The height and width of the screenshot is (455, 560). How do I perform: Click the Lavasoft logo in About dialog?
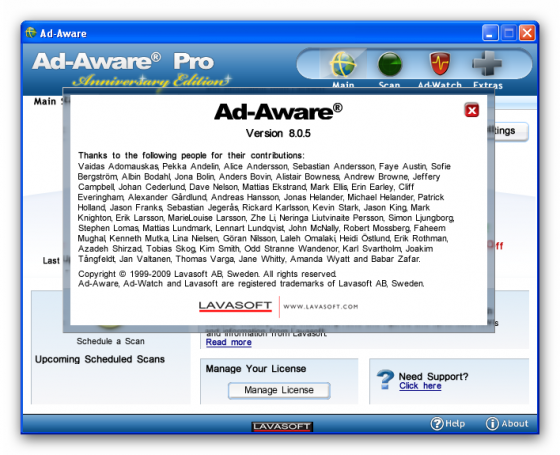point(235,306)
